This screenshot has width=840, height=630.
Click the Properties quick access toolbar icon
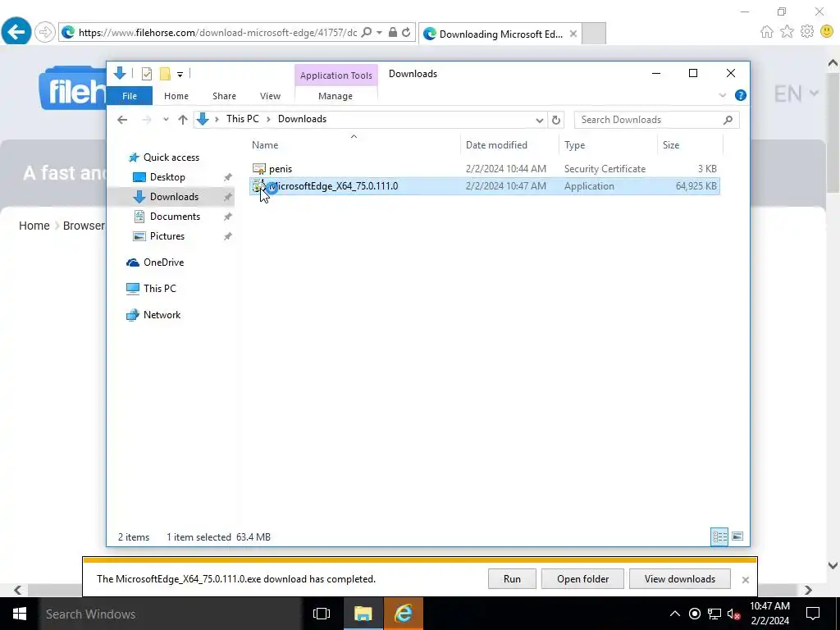pos(147,74)
